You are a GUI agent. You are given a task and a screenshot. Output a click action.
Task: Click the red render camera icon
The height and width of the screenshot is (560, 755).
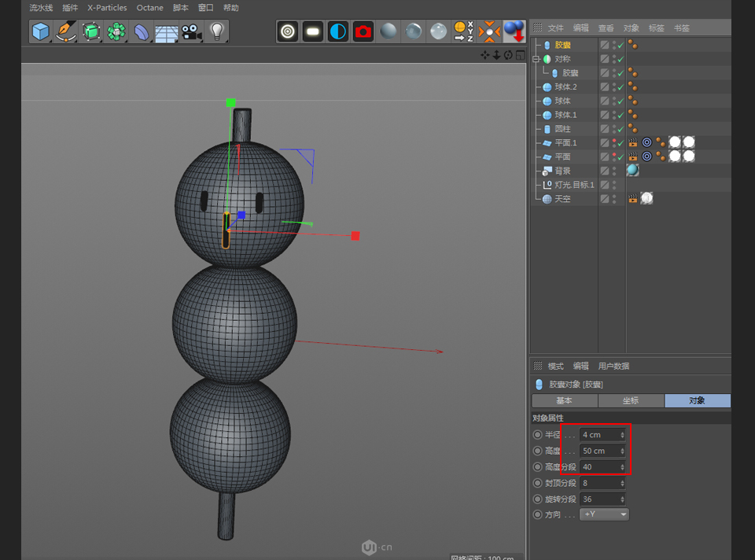(x=362, y=31)
